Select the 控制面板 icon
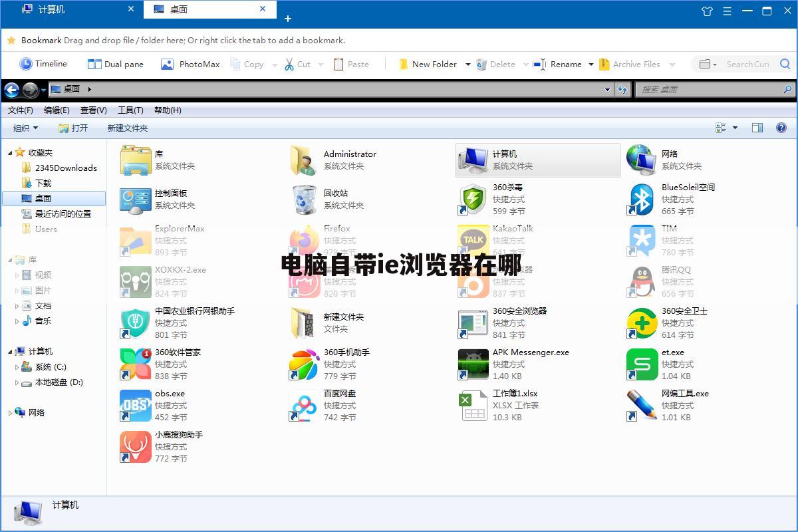Screen dimensions: 798x532 click(136, 199)
